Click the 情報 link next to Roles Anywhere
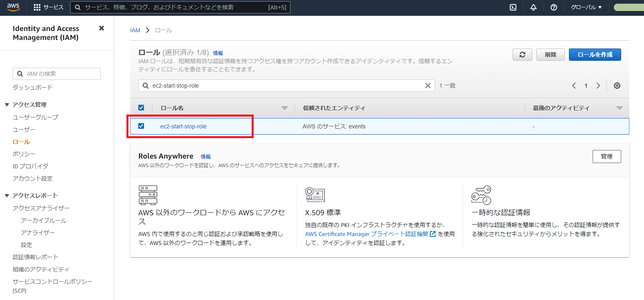Image resolution: width=644 pixels, height=300 pixels. pyautogui.click(x=206, y=157)
